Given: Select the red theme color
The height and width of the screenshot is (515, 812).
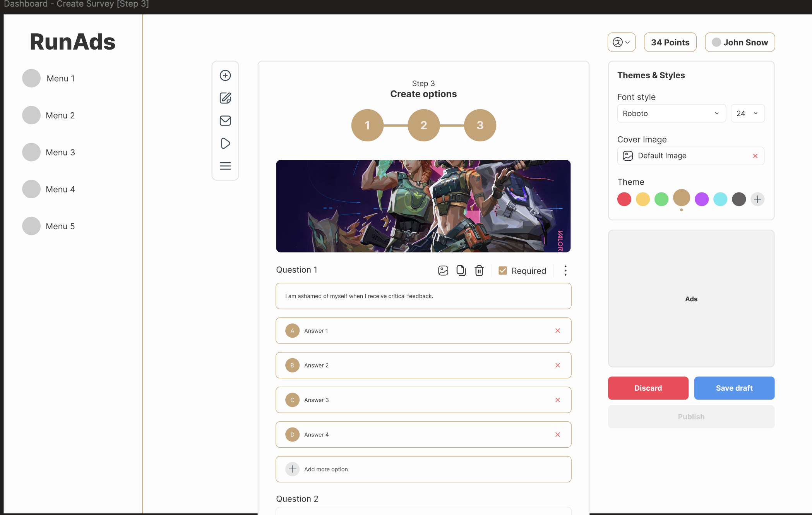Looking at the screenshot, I should [624, 199].
